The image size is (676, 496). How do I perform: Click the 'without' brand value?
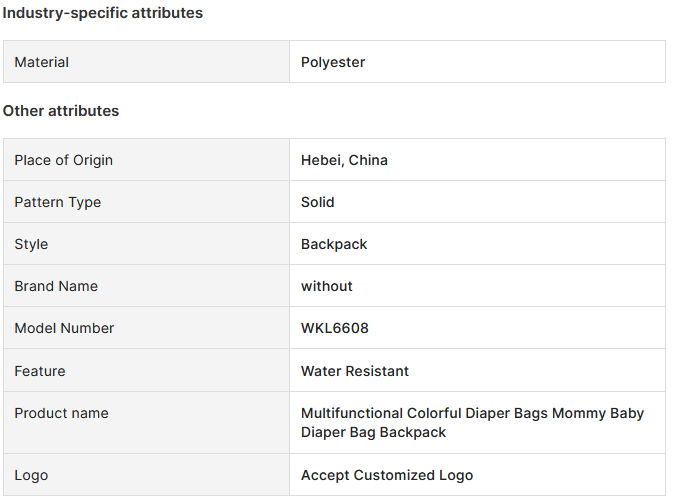coord(326,286)
